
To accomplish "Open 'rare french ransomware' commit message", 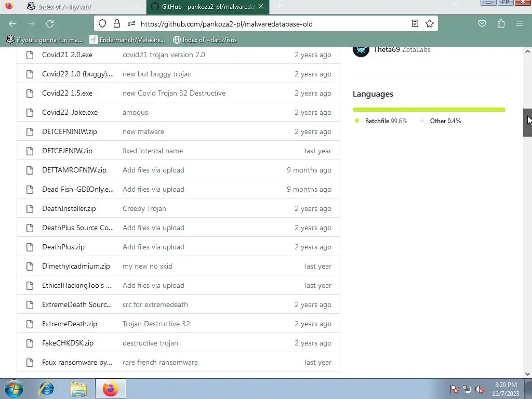I will tap(160, 362).
